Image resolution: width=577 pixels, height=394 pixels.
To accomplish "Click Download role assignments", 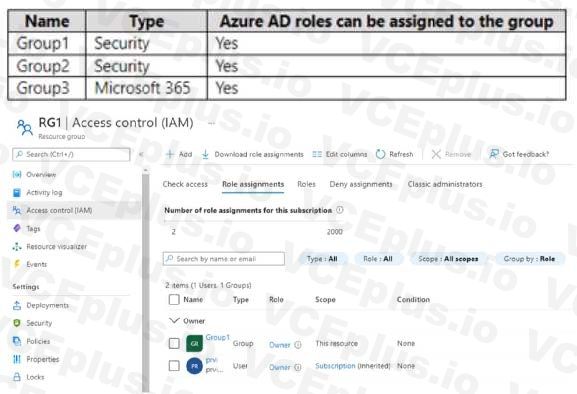I will pos(253,154).
